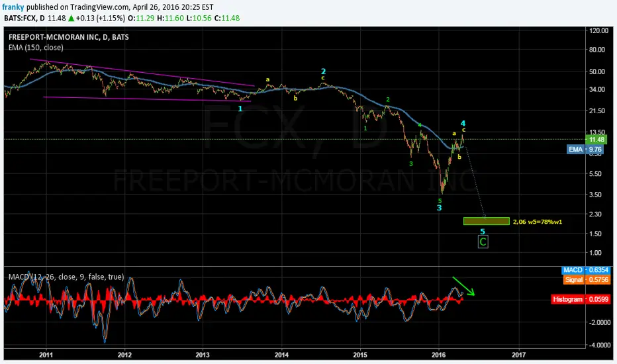The image size is (617, 364).
Task: Click the "EMA (150, close)" indicator label
Action: (36, 48)
